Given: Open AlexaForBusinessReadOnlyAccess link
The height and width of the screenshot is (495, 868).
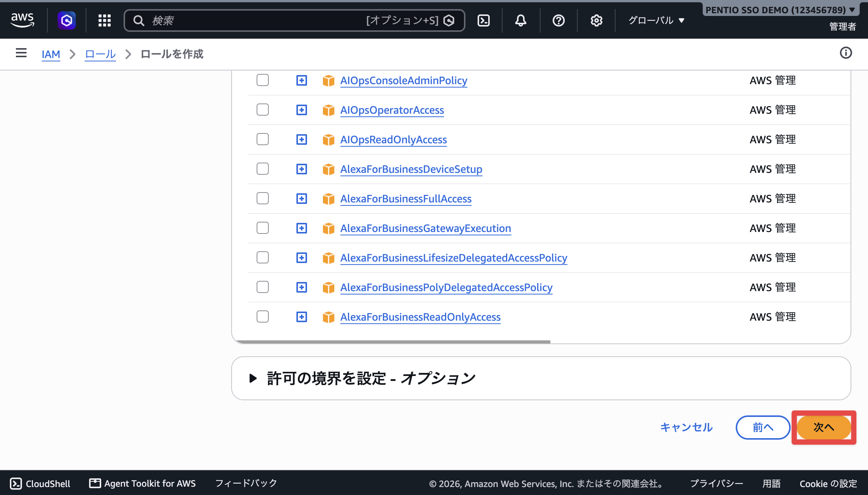Looking at the screenshot, I should (x=420, y=317).
